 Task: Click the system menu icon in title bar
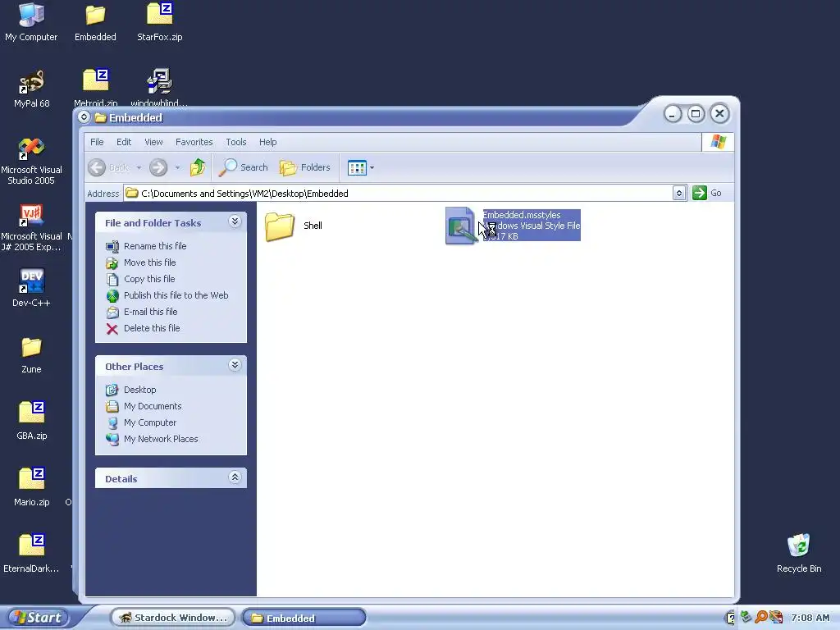[x=84, y=116]
